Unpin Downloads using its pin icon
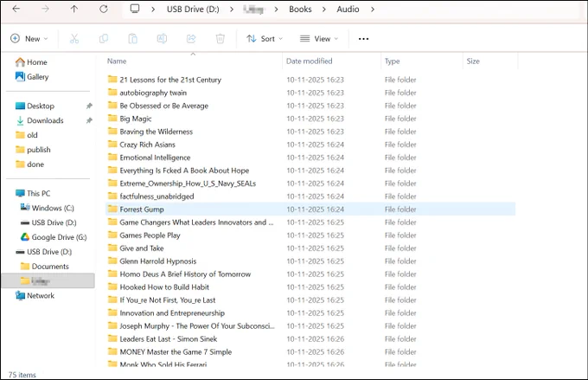The height and width of the screenshot is (380, 588). pos(89,120)
